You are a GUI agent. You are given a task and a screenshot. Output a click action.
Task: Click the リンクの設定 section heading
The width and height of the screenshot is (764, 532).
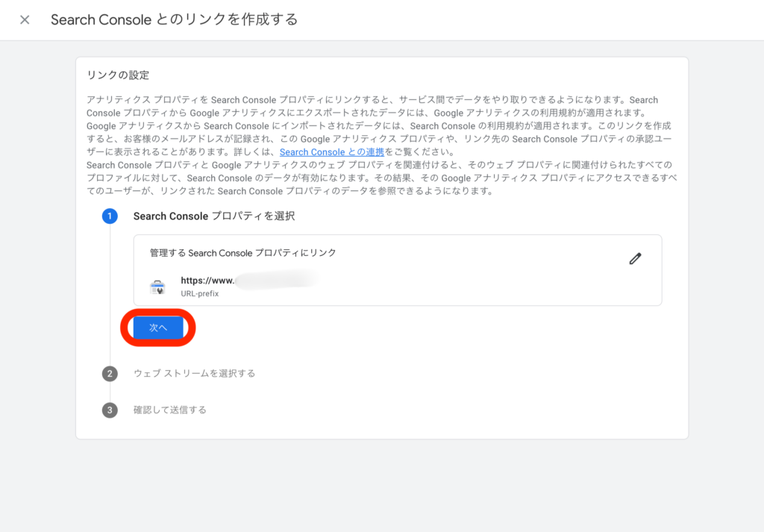coord(118,75)
